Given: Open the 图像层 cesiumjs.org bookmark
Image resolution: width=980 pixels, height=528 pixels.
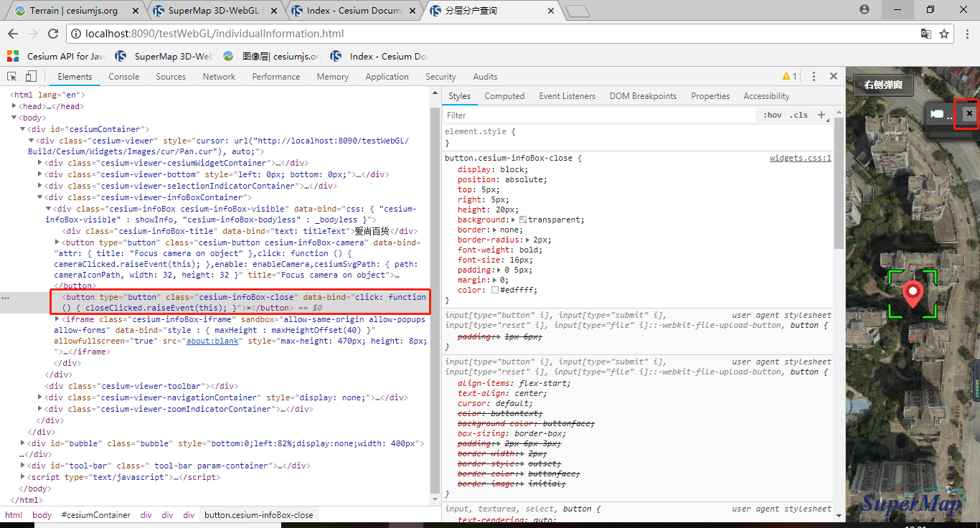Looking at the screenshot, I should tap(271, 56).
